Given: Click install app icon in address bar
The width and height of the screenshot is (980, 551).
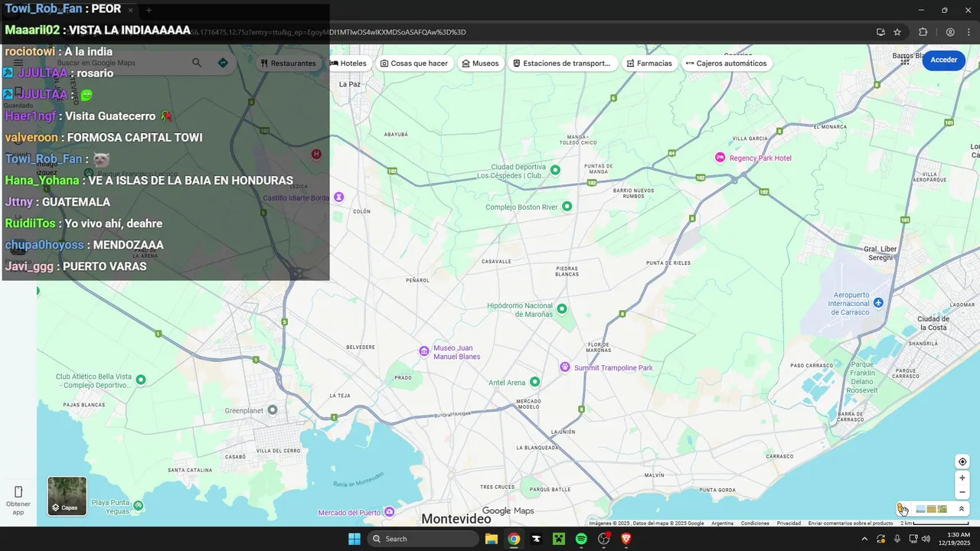Looking at the screenshot, I should [880, 32].
